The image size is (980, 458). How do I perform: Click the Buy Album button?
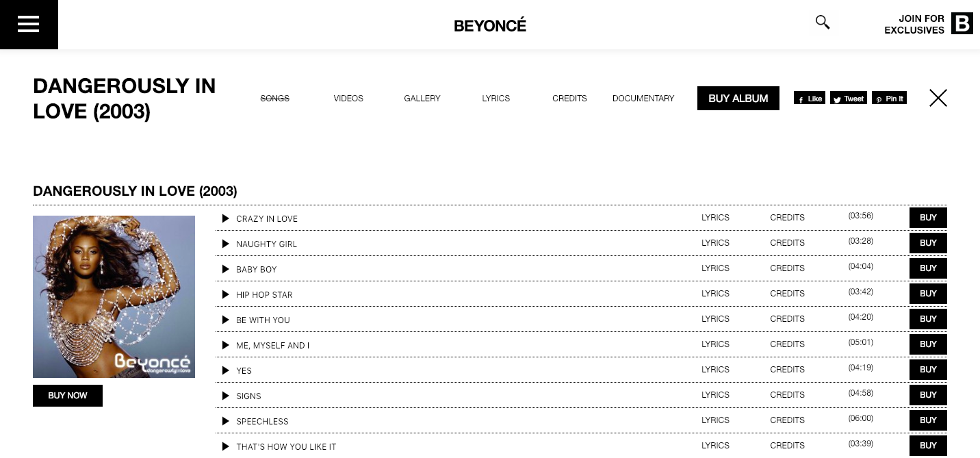click(x=738, y=99)
